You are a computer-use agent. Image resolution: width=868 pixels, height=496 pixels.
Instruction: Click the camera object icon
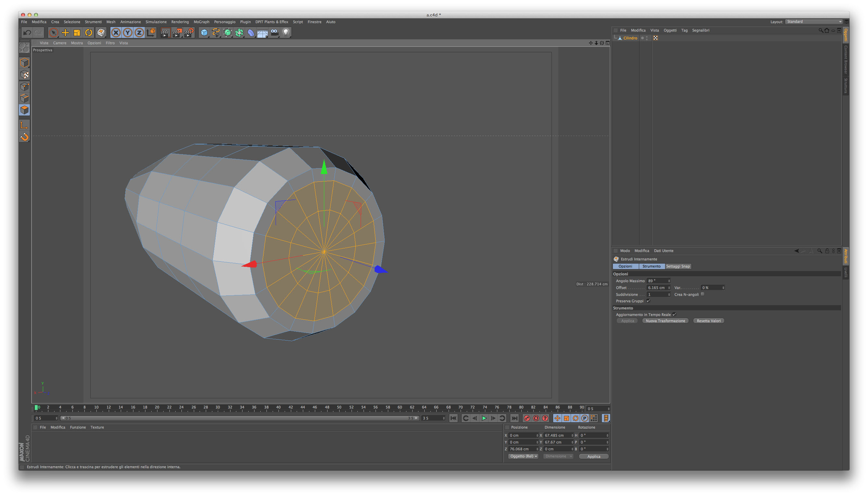point(275,33)
